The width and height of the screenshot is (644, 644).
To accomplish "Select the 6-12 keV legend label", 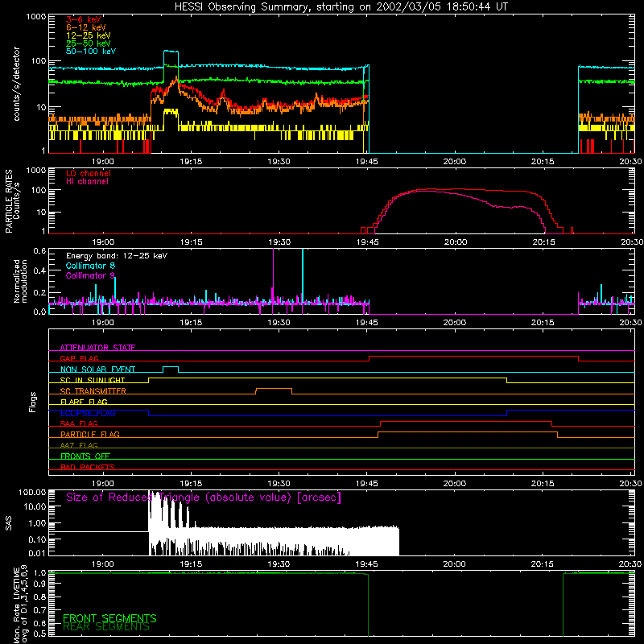I will (x=86, y=27).
